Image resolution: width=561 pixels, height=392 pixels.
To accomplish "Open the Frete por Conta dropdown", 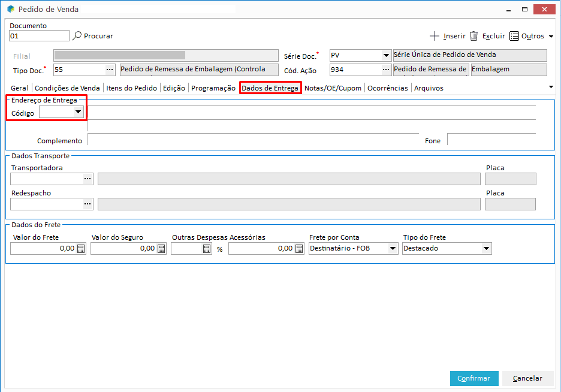I will (x=393, y=249).
